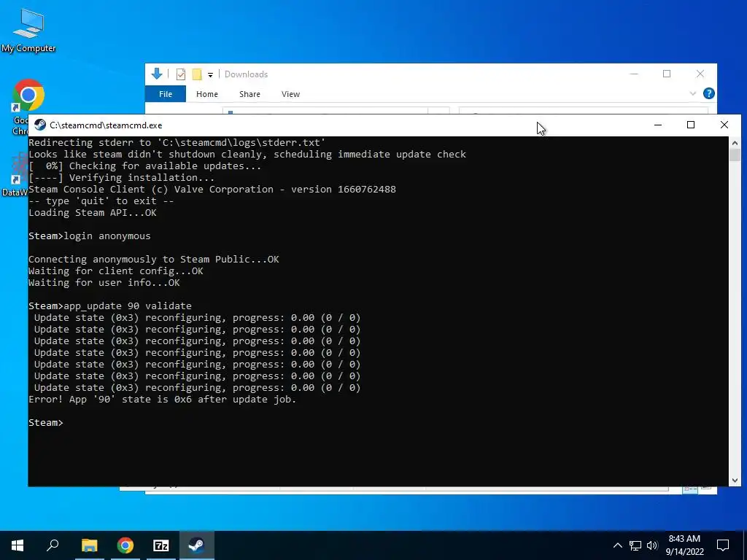This screenshot has height=560, width=747.
Task: Click the Steam taskbar icon
Action: tap(196, 545)
